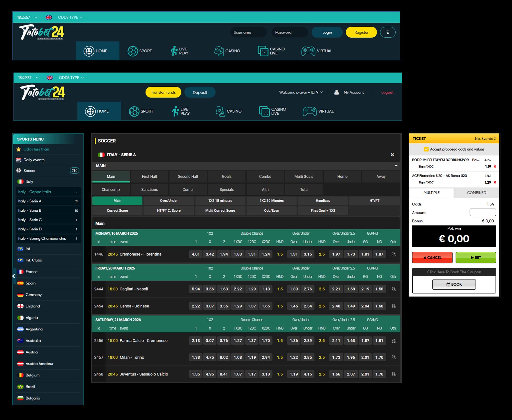Click the British flag language icon
Viewport: 512px width, 420px height.
(49, 17)
